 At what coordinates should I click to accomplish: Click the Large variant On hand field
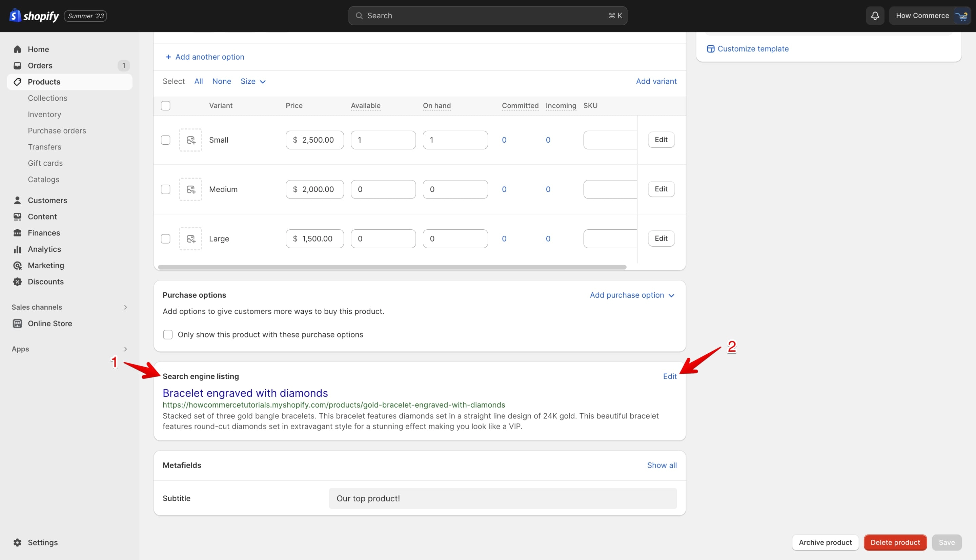(455, 238)
